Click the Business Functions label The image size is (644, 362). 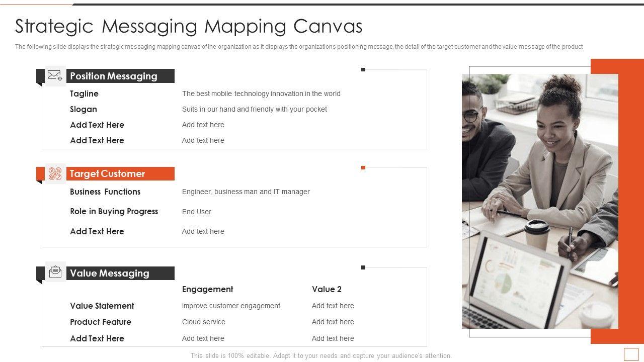pyautogui.click(x=105, y=192)
